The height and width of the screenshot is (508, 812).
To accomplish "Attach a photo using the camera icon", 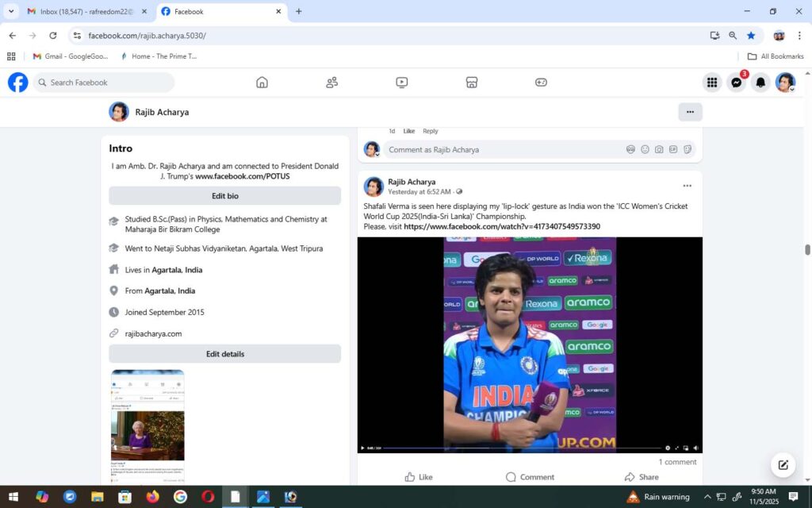I will point(659,149).
